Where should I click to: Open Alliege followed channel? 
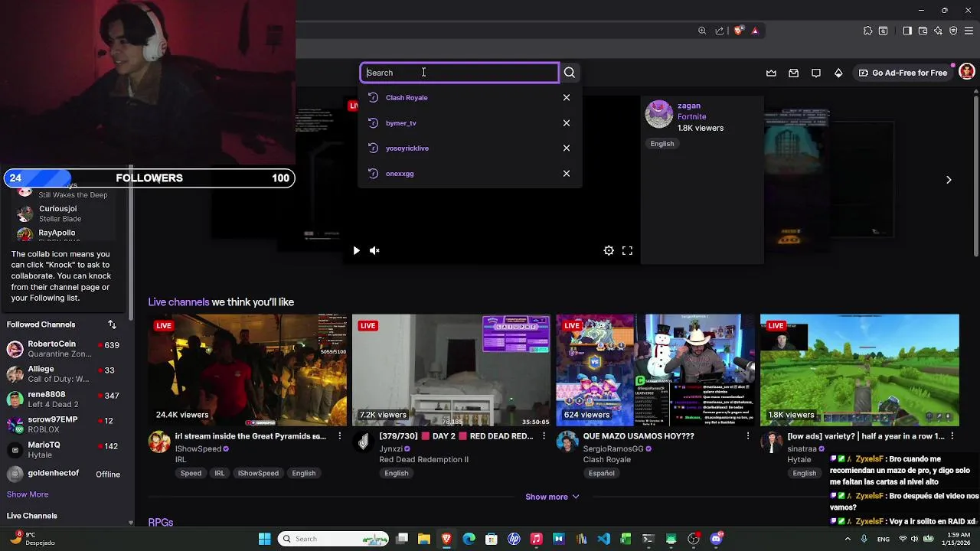click(x=65, y=374)
